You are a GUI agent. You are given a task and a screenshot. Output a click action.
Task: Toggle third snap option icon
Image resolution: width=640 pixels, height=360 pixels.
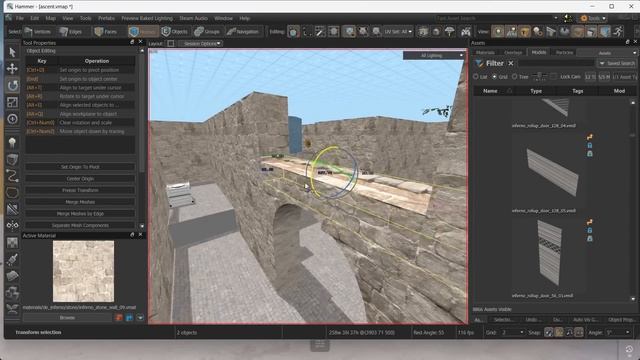pos(569,333)
